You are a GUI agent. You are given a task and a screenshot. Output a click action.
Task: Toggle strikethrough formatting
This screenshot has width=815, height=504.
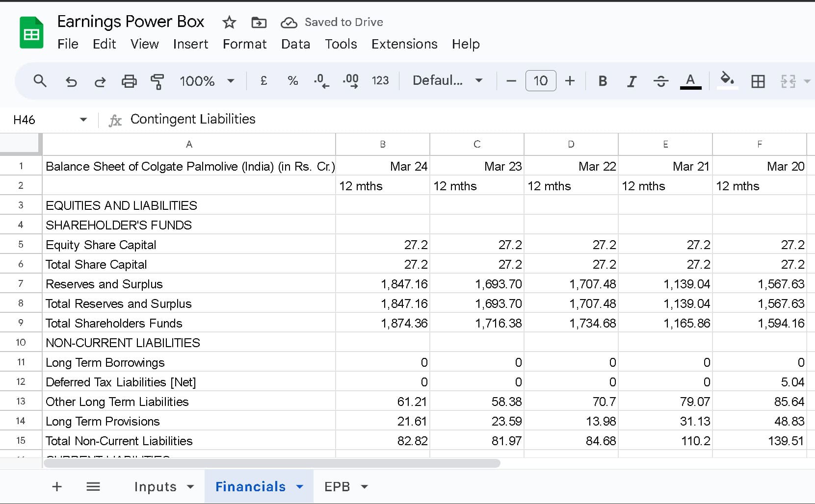coord(660,81)
